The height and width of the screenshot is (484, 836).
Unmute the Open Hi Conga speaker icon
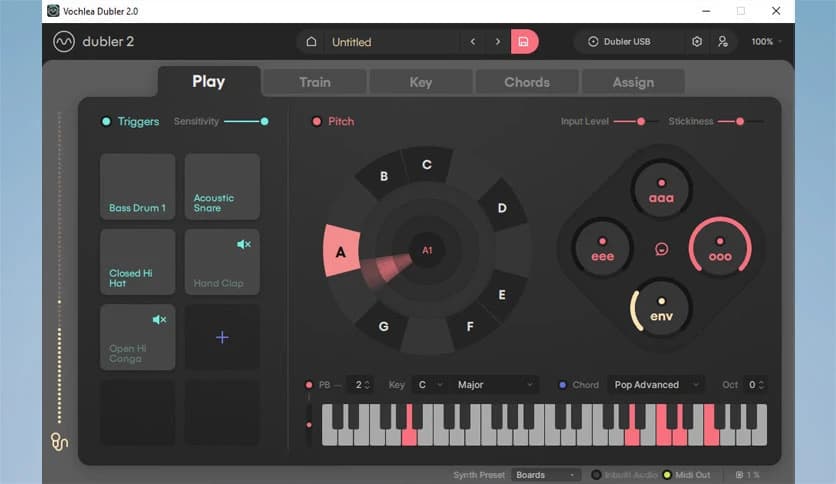(x=159, y=319)
